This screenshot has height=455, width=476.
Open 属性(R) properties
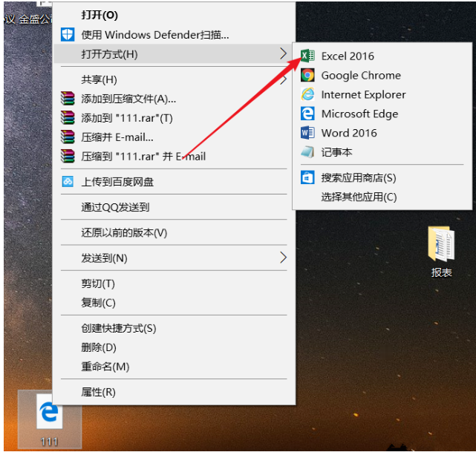click(x=174, y=392)
